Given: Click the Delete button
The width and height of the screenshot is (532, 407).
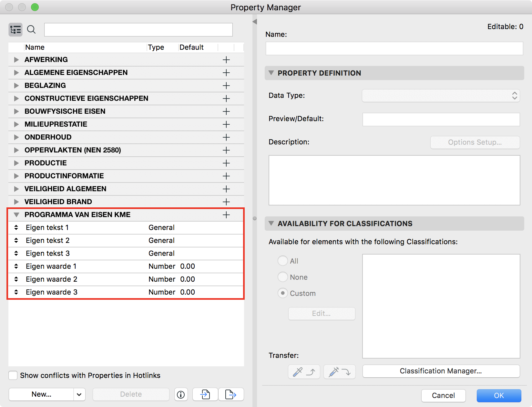Looking at the screenshot, I should [x=131, y=394].
